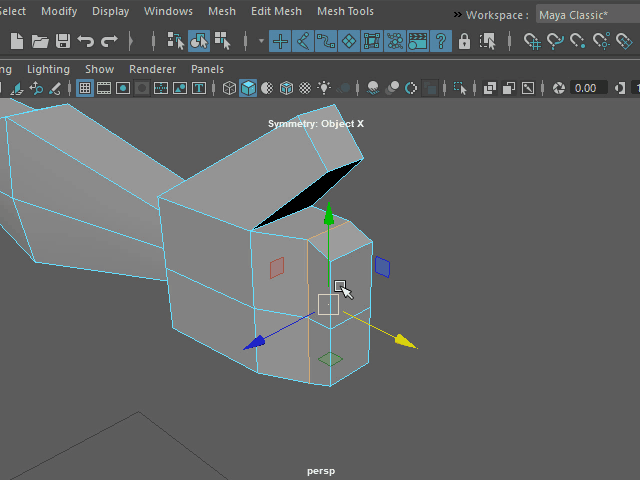Open the Mesh Tools menu

tap(345, 11)
